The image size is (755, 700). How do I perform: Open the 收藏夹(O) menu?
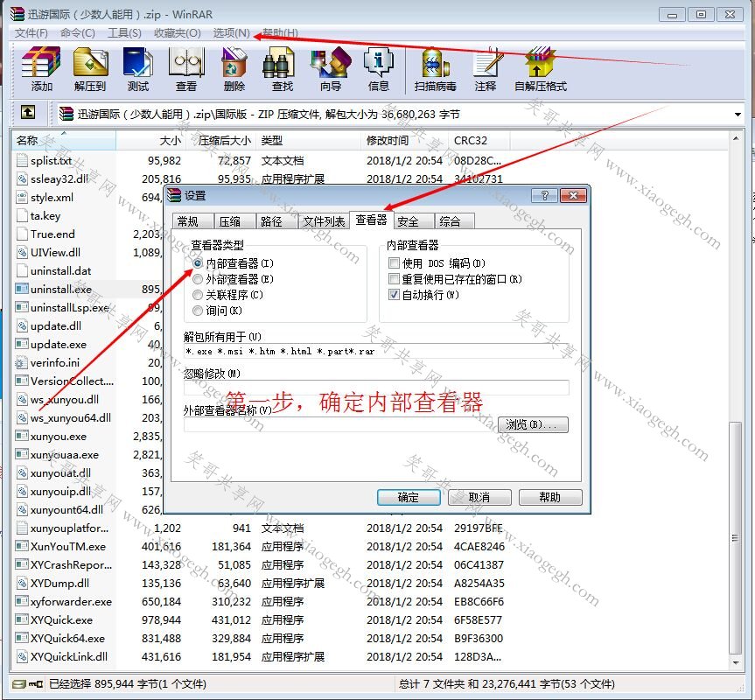178,32
